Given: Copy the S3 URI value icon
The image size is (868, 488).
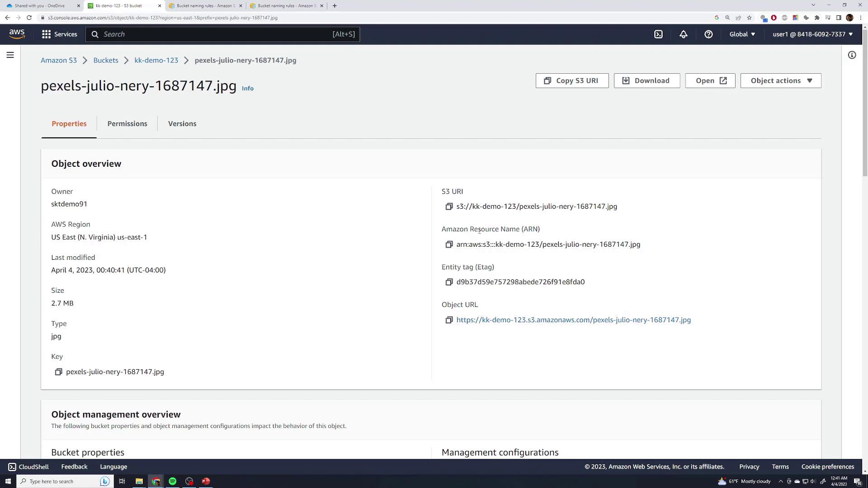Looking at the screenshot, I should pos(449,206).
